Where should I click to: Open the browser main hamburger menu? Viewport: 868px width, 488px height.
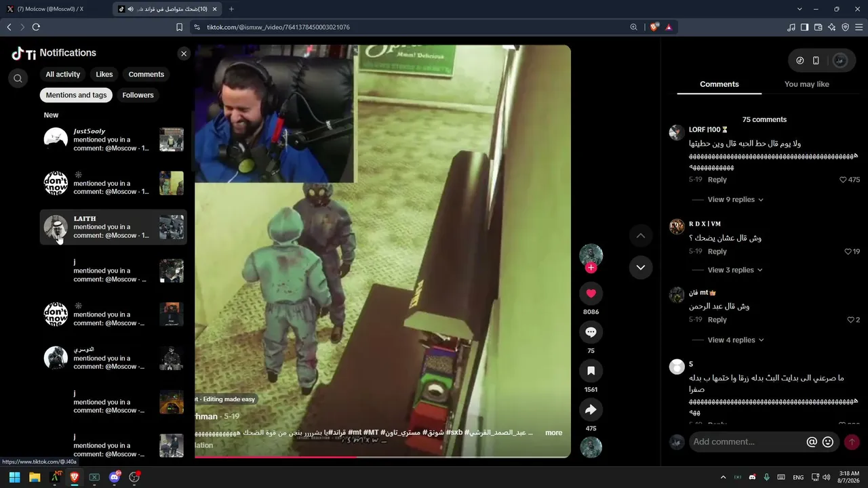[x=859, y=27]
